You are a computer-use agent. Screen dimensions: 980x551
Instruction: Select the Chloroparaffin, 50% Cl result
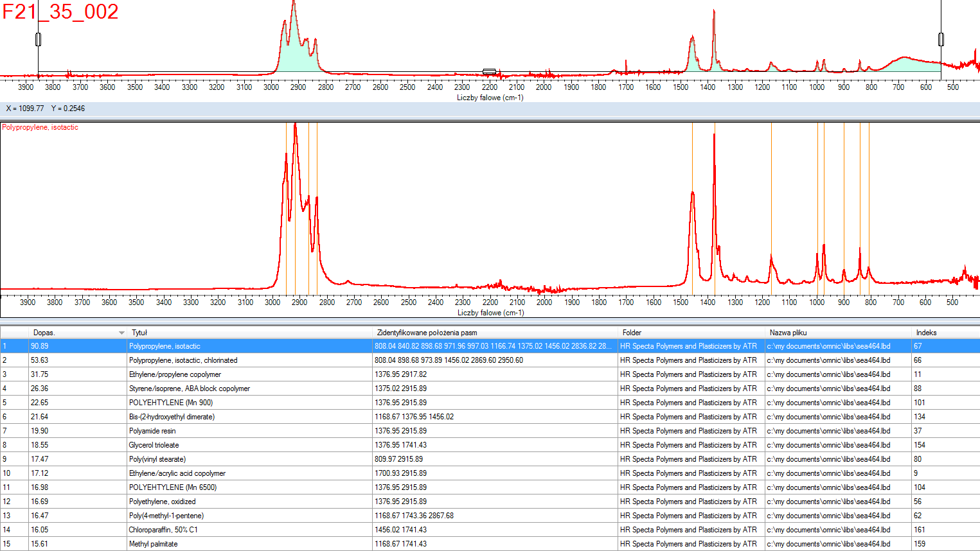click(163, 530)
